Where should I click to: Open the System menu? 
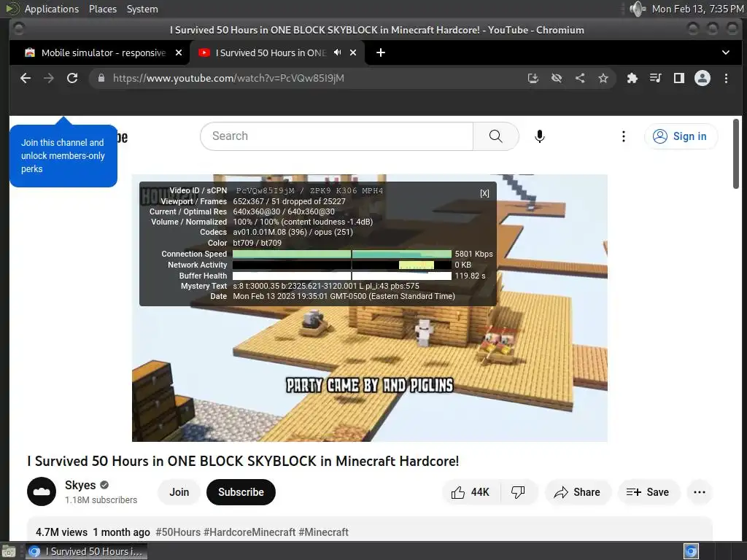click(142, 9)
